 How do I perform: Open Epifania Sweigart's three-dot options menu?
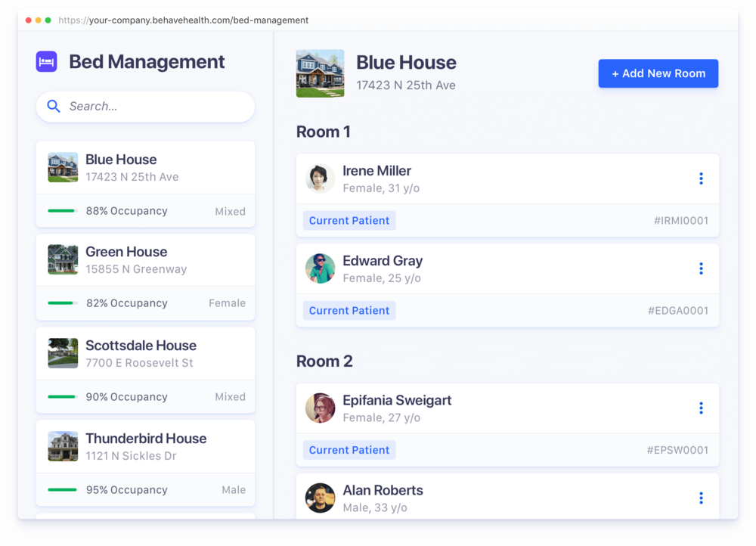pos(701,408)
